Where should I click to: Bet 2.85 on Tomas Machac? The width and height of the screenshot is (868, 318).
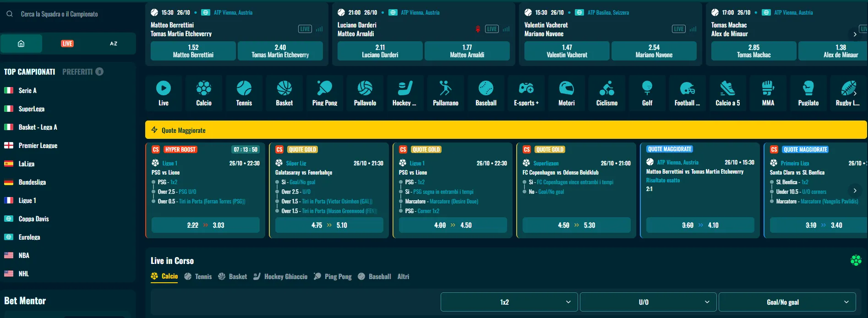coord(754,51)
